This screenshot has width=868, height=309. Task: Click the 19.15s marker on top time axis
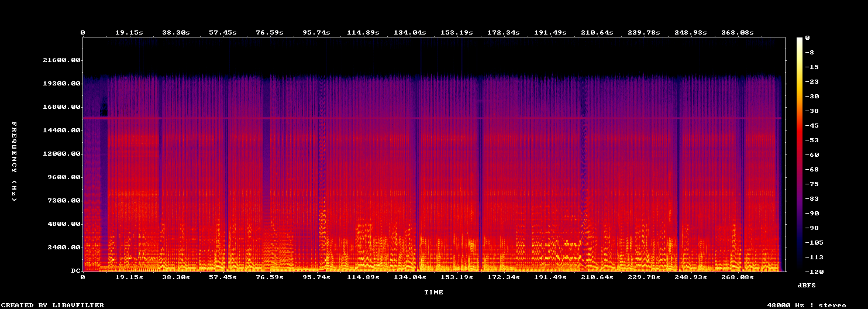129,33
